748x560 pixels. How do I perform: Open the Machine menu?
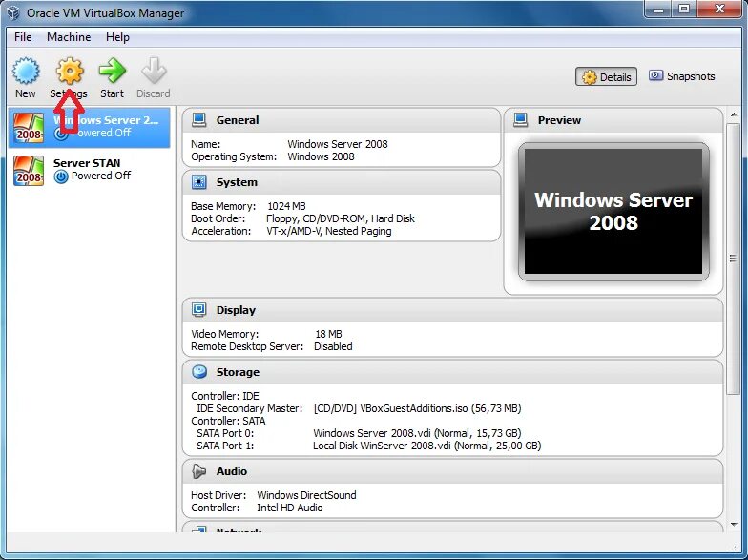click(x=69, y=36)
